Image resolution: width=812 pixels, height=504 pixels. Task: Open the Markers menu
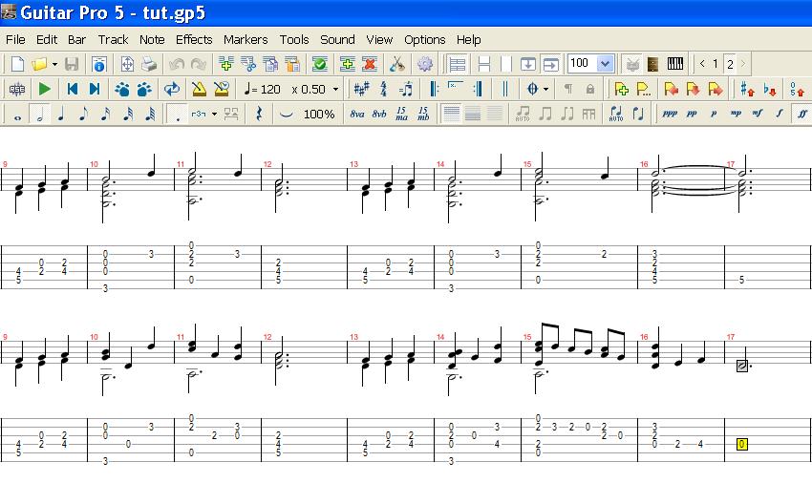tap(246, 40)
